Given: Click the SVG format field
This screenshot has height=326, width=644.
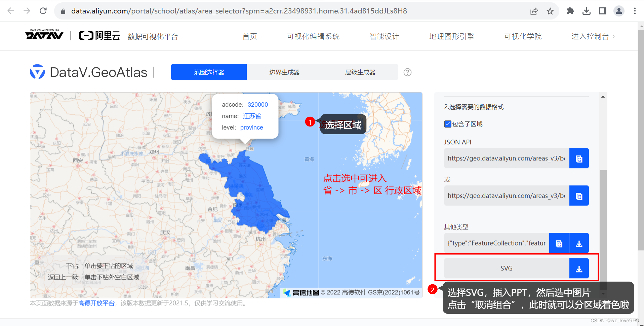Looking at the screenshot, I should click(x=507, y=268).
